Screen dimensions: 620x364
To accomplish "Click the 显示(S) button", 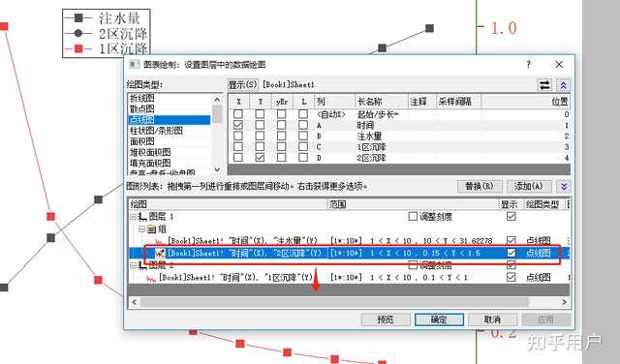I will point(242,84).
